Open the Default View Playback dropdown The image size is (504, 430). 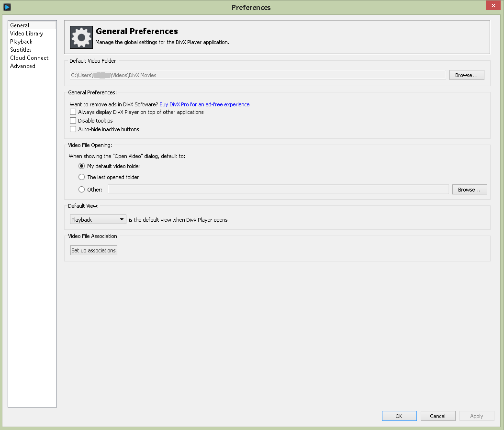coord(98,220)
